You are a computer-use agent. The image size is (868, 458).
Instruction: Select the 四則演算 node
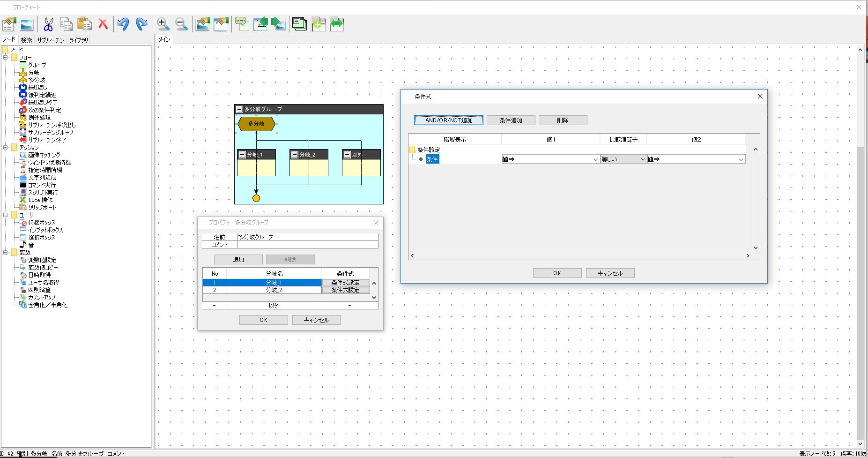(39, 290)
